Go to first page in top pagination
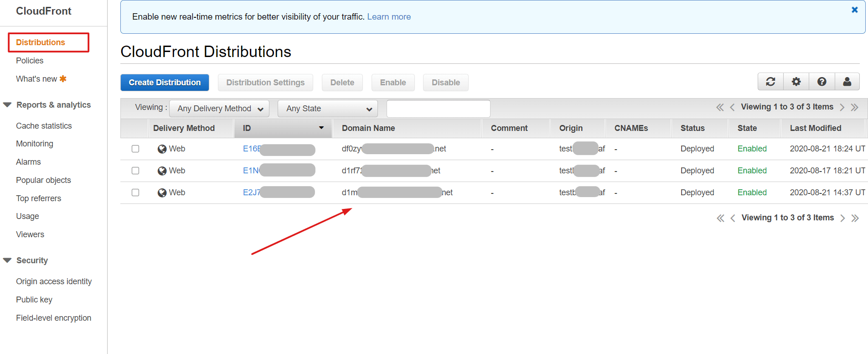The width and height of the screenshot is (868, 354). 720,107
